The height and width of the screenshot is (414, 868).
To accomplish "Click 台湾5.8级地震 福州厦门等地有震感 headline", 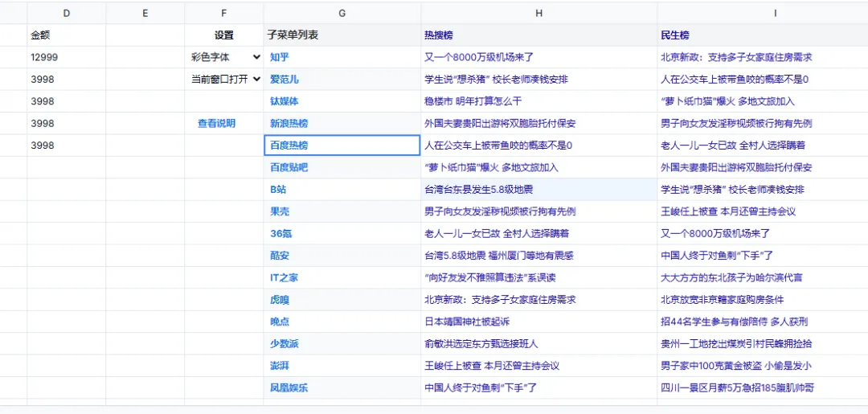I will [499, 256].
